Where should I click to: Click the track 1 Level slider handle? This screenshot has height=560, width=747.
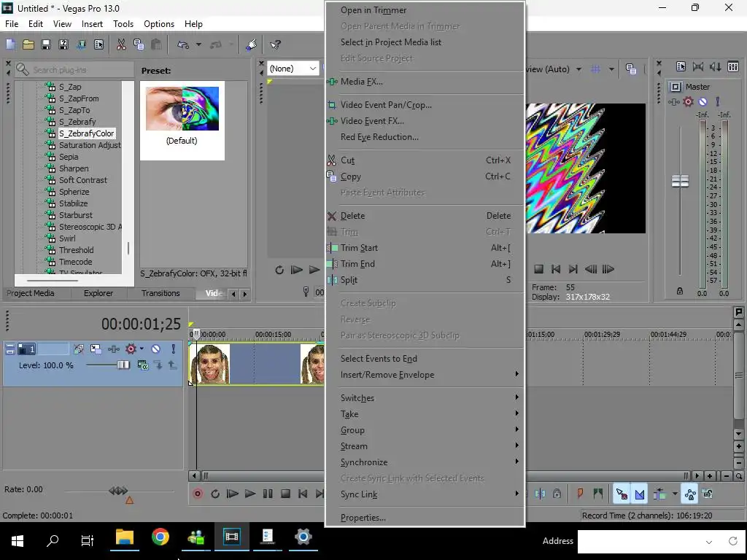pos(123,365)
